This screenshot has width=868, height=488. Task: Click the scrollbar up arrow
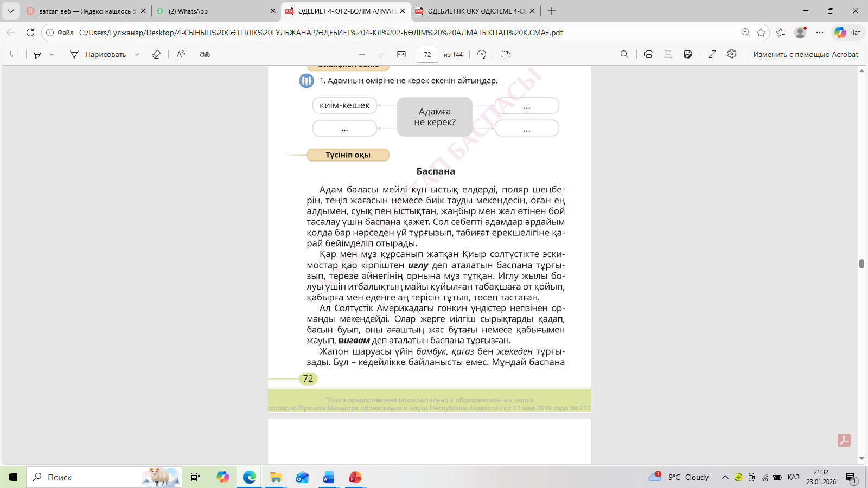(861, 71)
